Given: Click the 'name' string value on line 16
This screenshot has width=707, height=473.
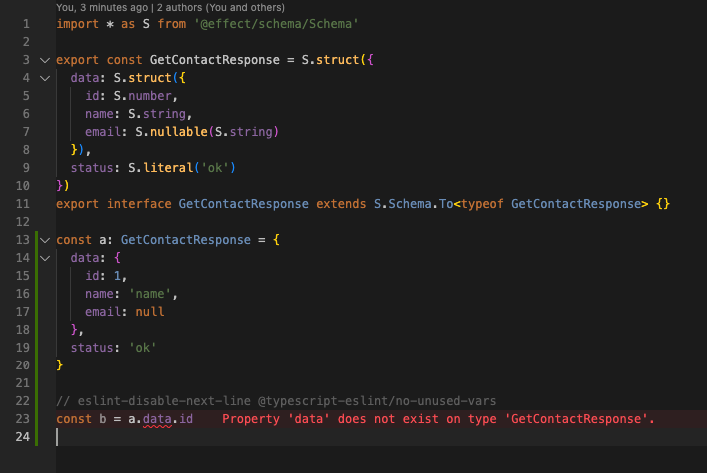Looking at the screenshot, I should (150, 294).
